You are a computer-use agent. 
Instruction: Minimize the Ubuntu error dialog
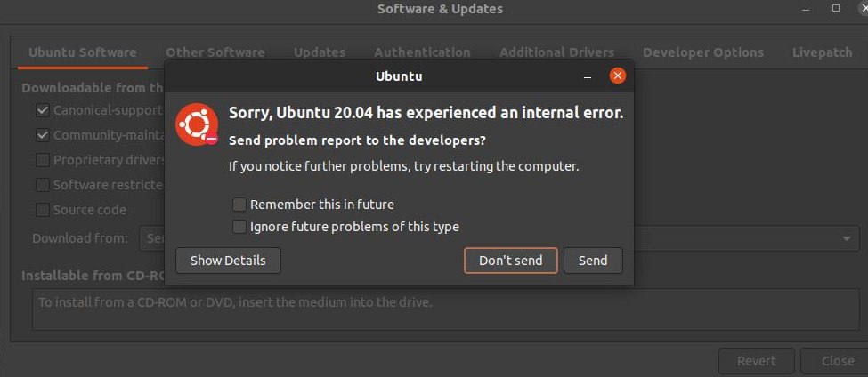point(588,76)
